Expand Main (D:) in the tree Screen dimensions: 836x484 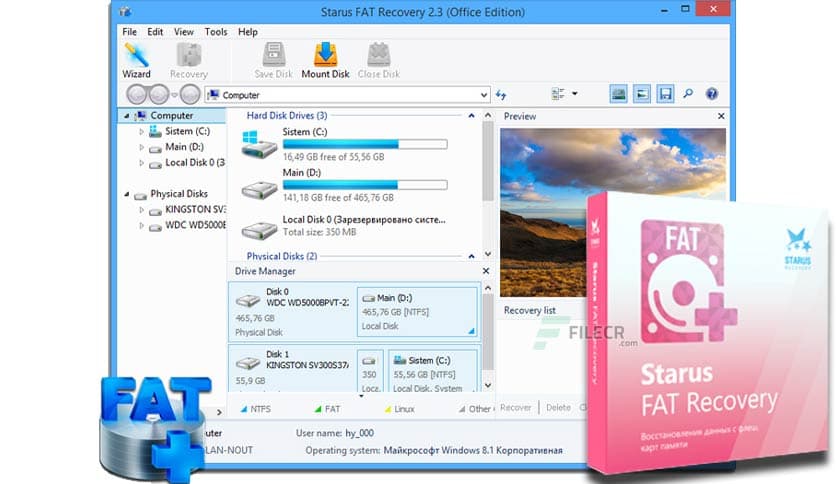pos(141,147)
